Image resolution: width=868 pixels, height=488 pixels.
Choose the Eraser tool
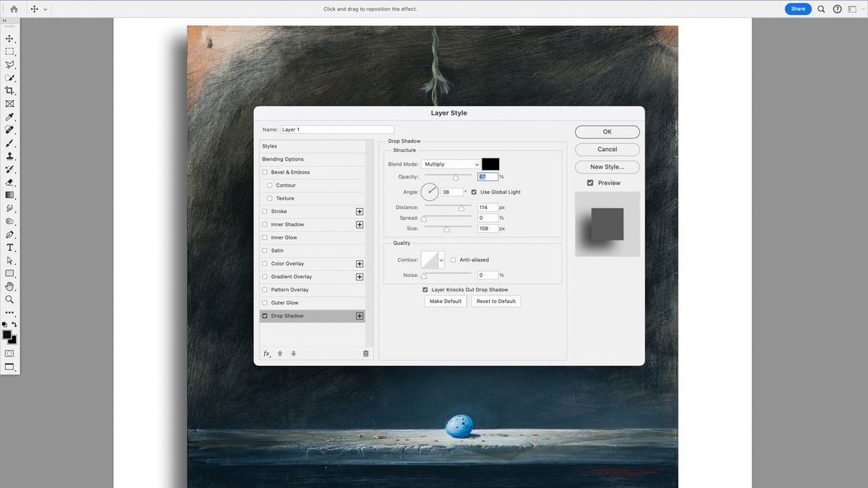click(9, 182)
